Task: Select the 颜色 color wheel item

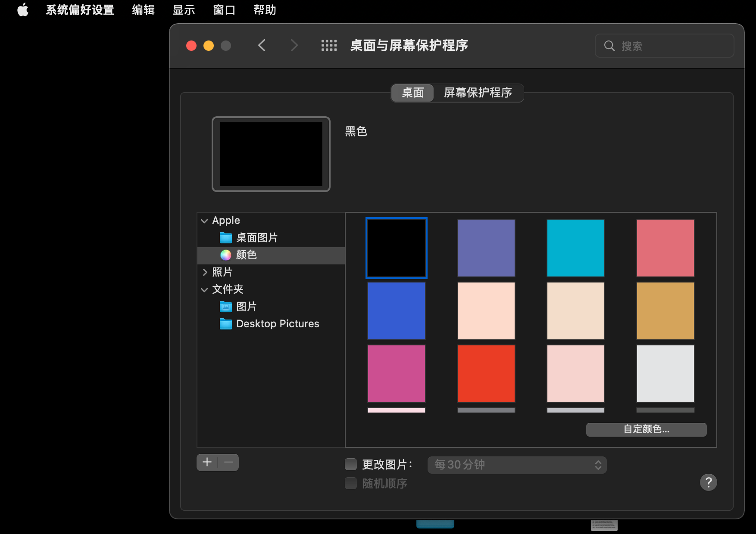Action: click(x=226, y=255)
